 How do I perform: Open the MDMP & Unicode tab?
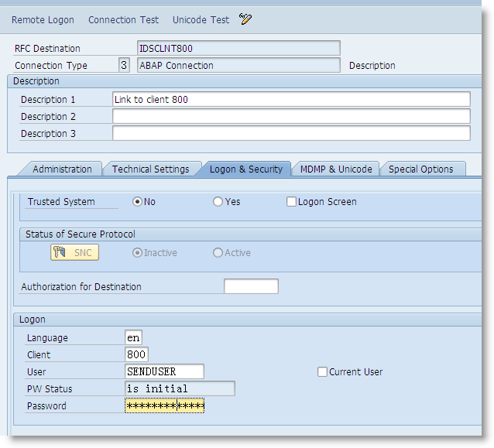336,169
